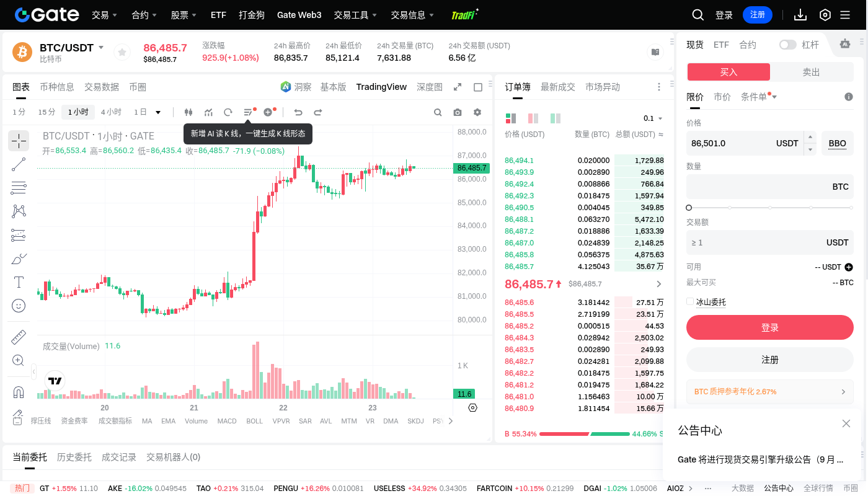Open BTC/USDT pair selector arrow
Viewport: 868px width, 496px height.
tap(101, 48)
